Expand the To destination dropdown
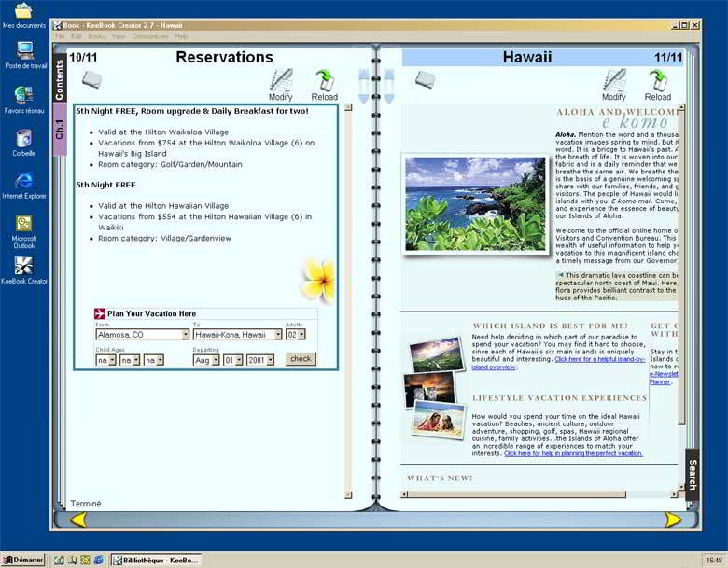The width and height of the screenshot is (728, 568). (277, 335)
